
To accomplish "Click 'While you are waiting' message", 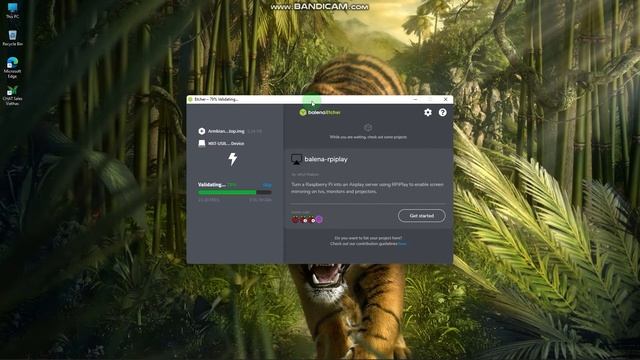I will [x=368, y=137].
